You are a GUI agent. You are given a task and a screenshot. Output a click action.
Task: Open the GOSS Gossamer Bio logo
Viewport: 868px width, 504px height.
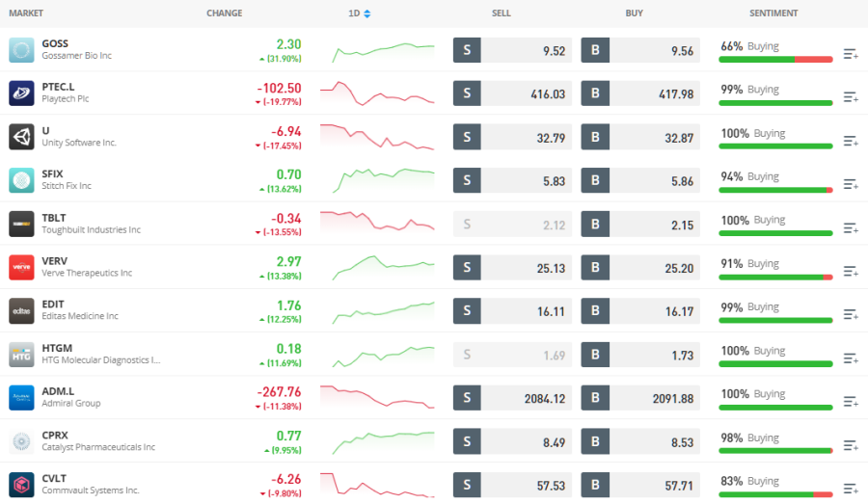click(x=21, y=50)
